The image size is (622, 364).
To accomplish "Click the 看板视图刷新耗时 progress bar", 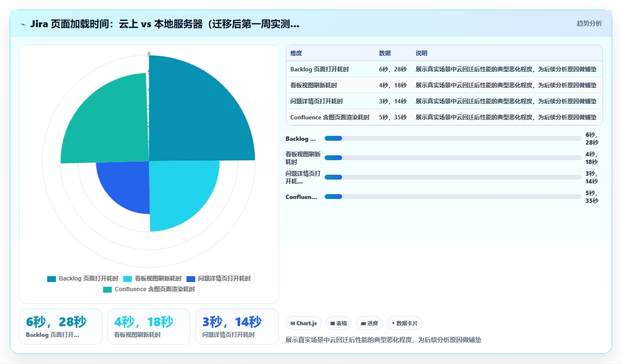I will (453, 158).
